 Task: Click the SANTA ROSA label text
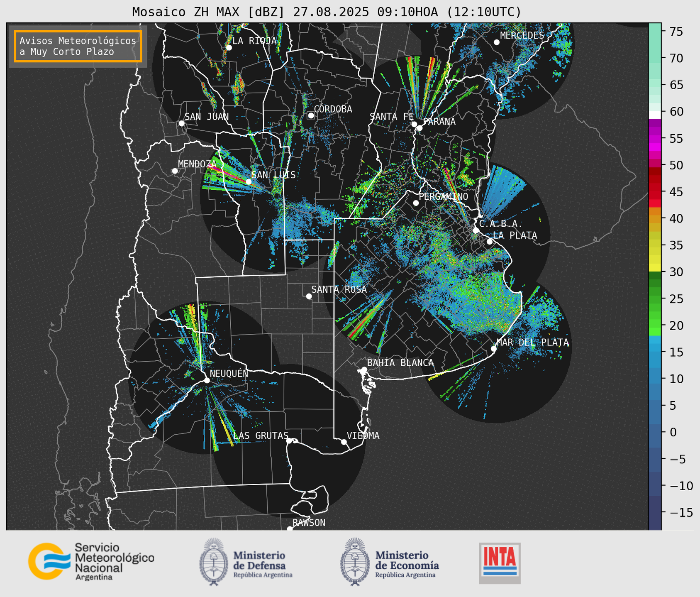[x=339, y=289]
